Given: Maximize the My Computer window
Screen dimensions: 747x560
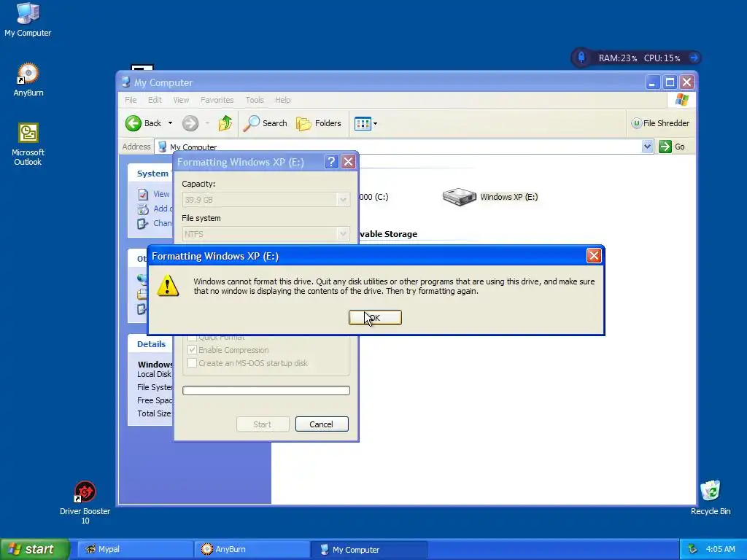Looking at the screenshot, I should [670, 82].
